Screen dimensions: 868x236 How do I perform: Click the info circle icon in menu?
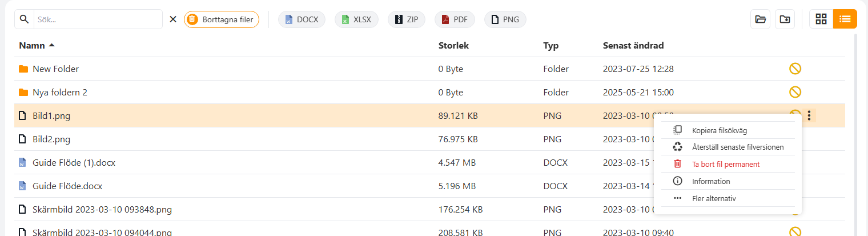click(x=678, y=181)
